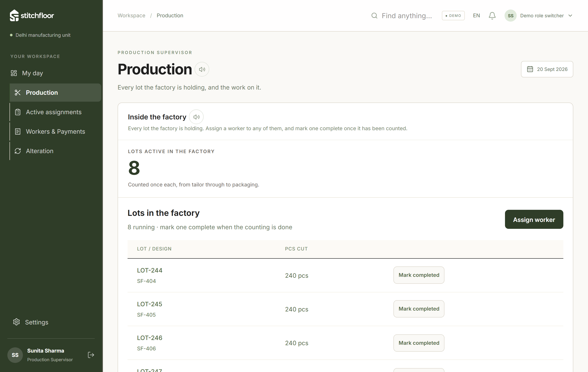Click the Active assignments clipboard icon
This screenshot has width=588, height=372.
click(x=18, y=112)
